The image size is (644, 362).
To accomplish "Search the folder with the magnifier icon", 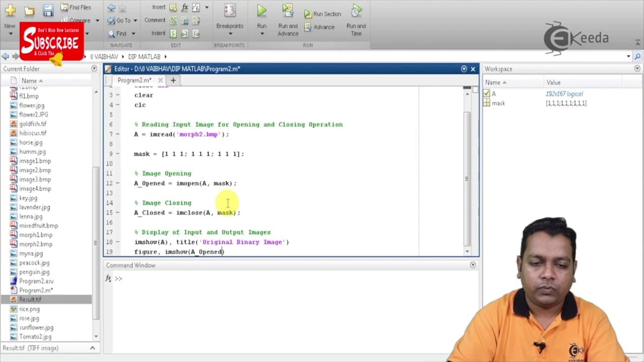I will click(x=637, y=57).
